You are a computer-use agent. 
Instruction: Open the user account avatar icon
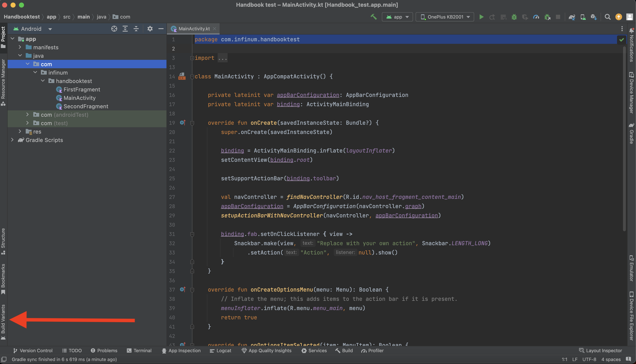[x=629, y=17]
